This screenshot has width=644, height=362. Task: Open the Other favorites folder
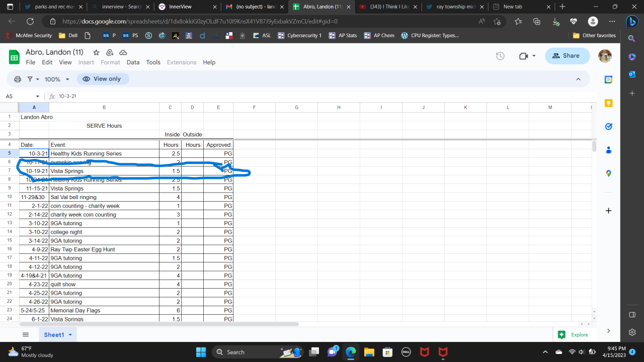pos(594,35)
